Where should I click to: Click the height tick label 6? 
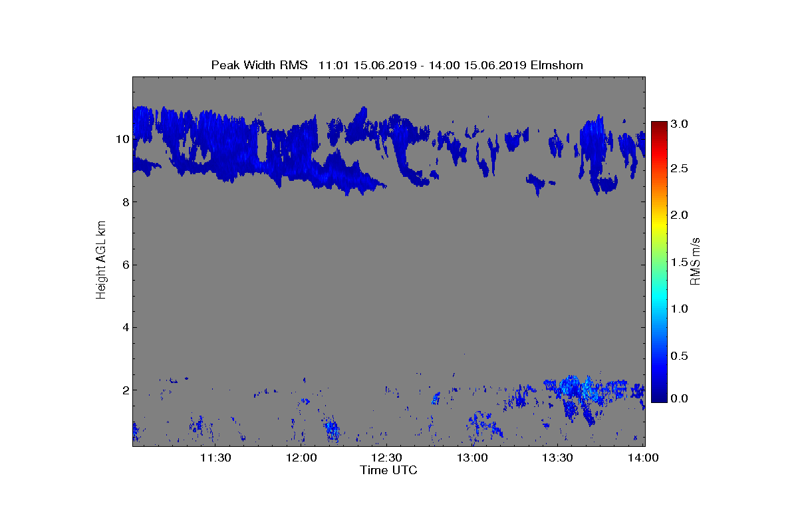coord(124,265)
